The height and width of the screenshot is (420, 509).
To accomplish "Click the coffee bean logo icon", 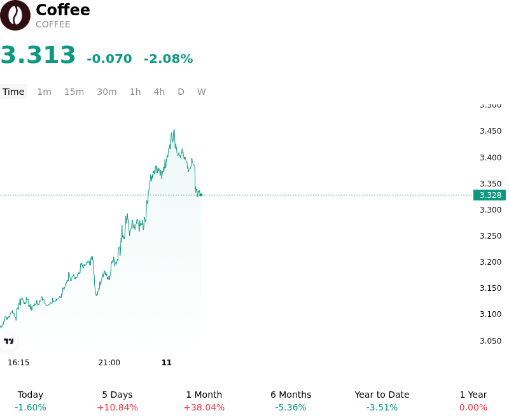I will [15, 15].
